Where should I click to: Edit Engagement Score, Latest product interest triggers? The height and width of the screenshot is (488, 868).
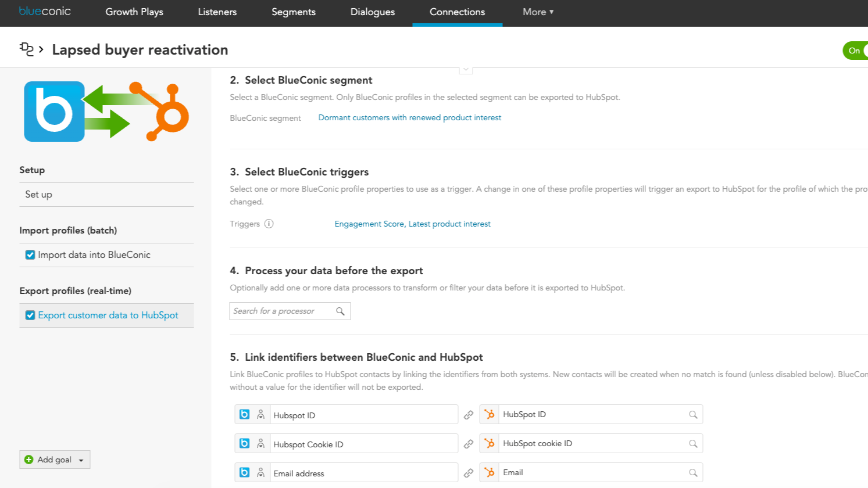[412, 224]
